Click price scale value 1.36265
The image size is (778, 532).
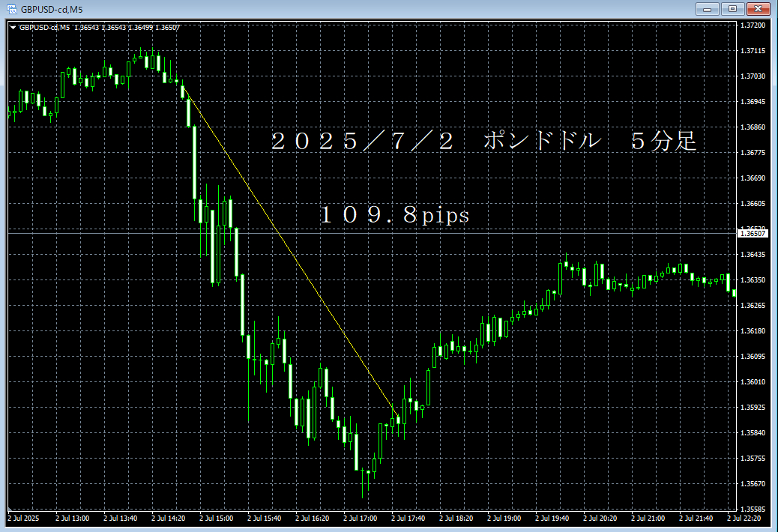click(753, 306)
